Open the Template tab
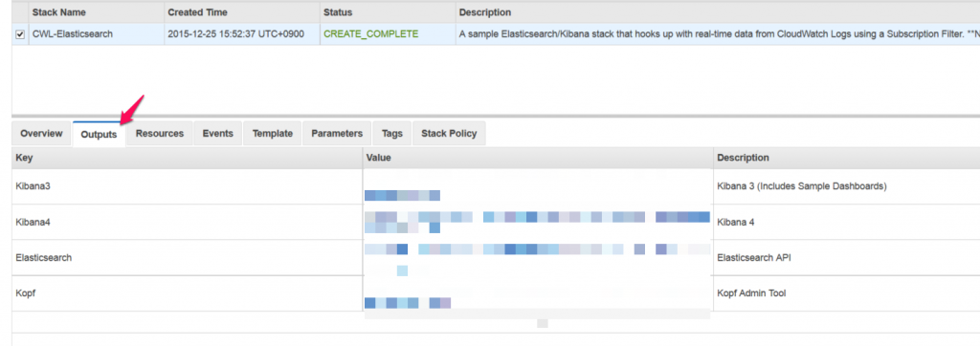The image size is (980, 346). click(x=273, y=134)
